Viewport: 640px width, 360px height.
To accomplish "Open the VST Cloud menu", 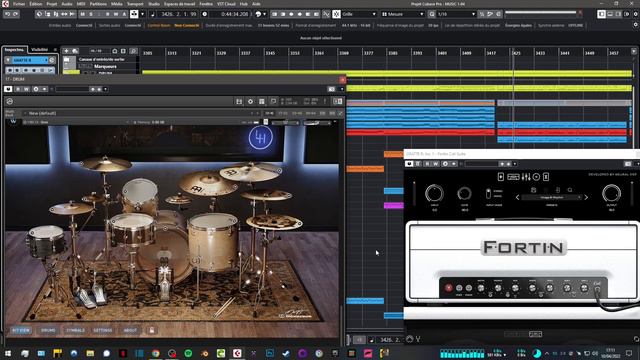I will [x=226, y=4].
